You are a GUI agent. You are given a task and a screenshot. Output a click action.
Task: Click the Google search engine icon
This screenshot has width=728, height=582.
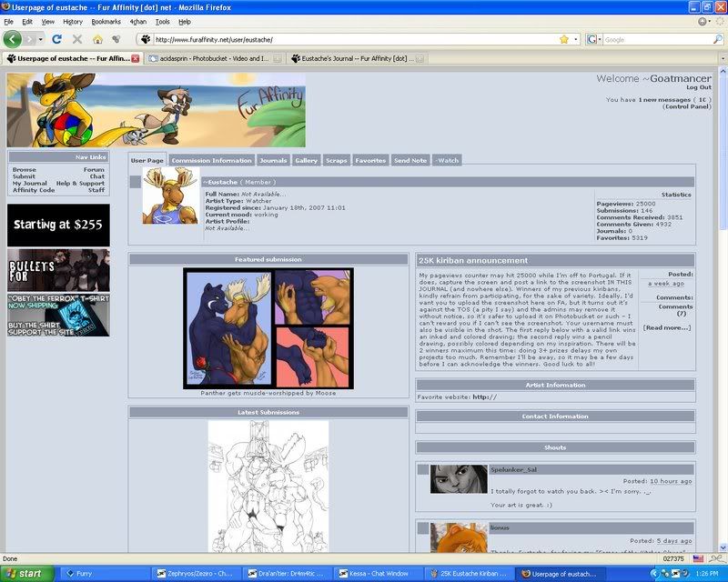tap(592, 39)
